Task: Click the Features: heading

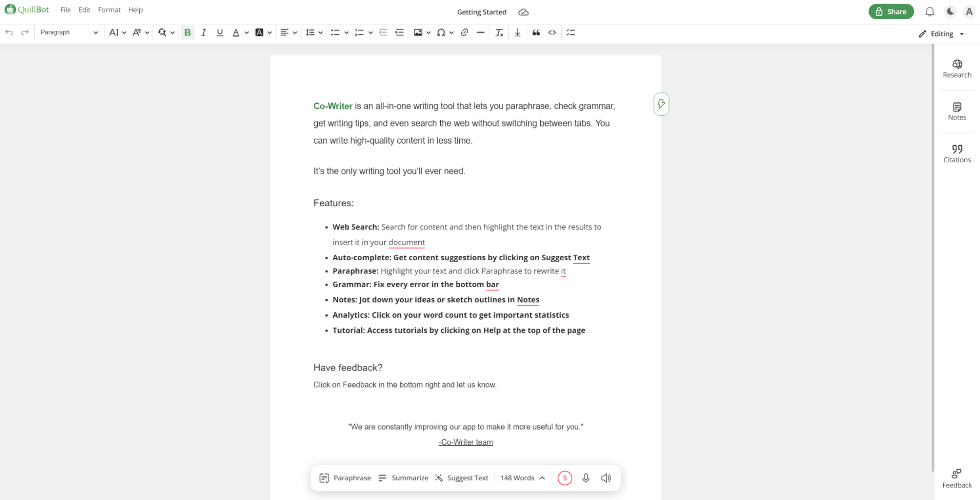Action: [333, 203]
